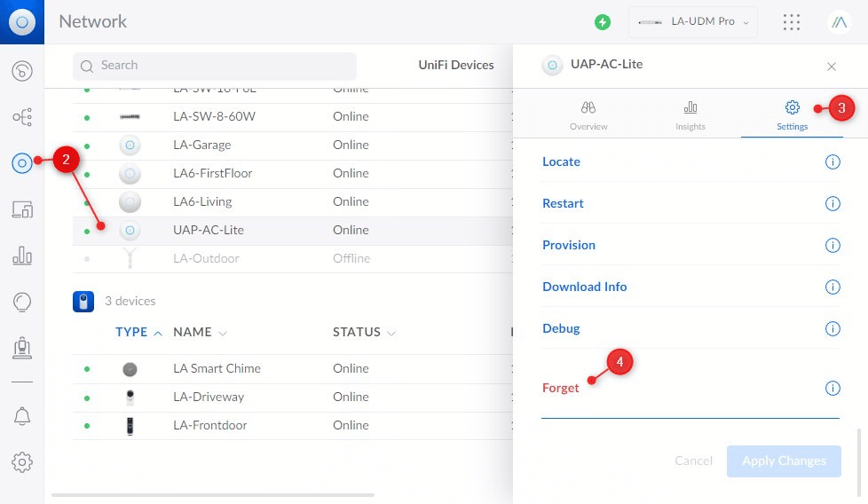Click the Network page title

92,21
